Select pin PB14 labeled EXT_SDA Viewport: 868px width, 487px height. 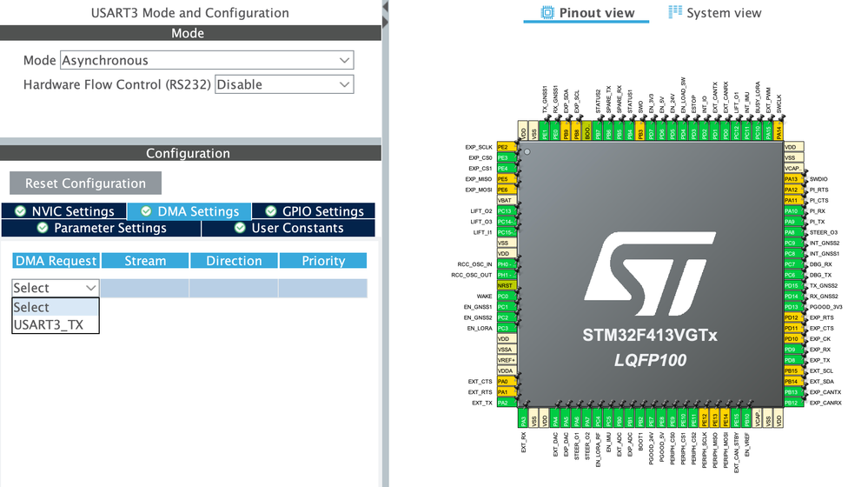[x=793, y=381]
